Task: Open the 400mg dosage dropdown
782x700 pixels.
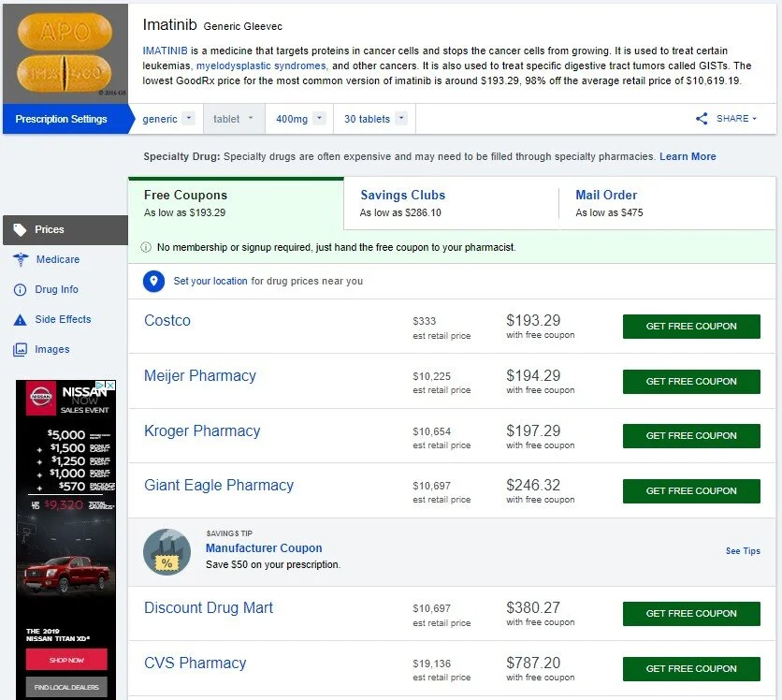Action: [x=319, y=118]
